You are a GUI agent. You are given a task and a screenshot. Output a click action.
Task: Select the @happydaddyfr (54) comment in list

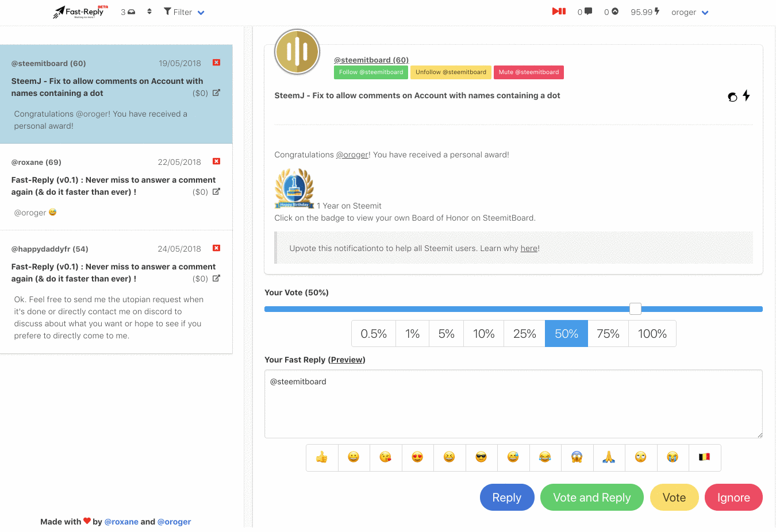point(116,292)
